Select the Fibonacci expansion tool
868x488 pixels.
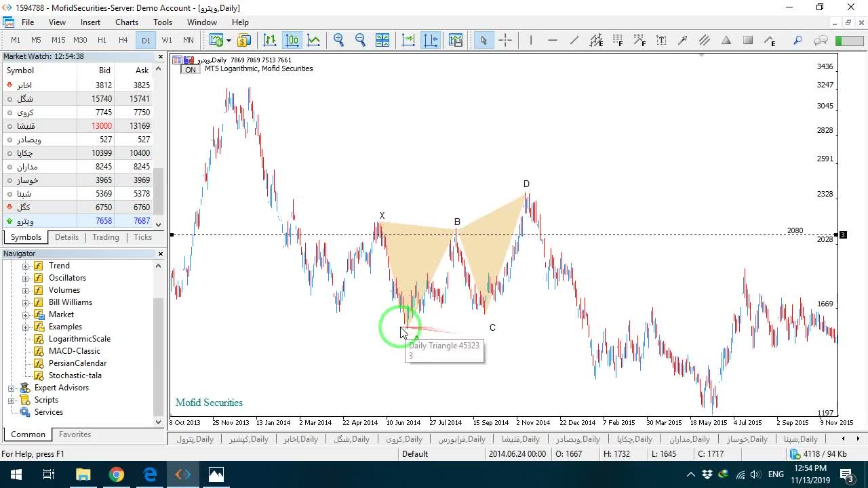(x=639, y=40)
